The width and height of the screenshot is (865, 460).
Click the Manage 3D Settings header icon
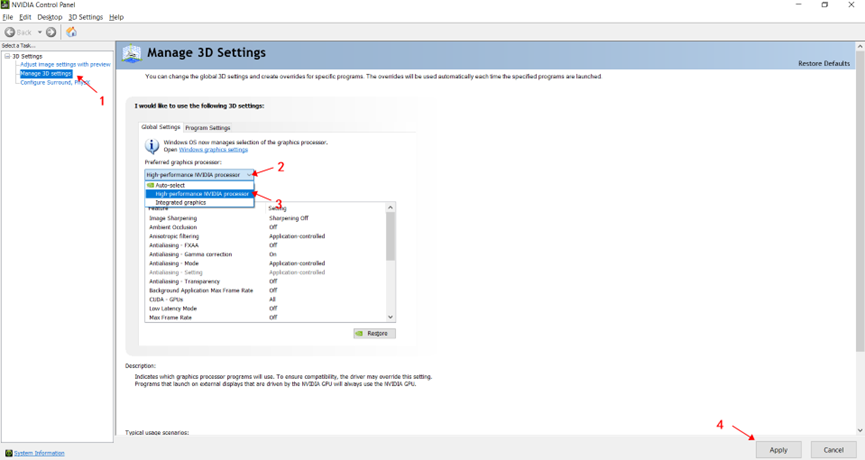(132, 54)
